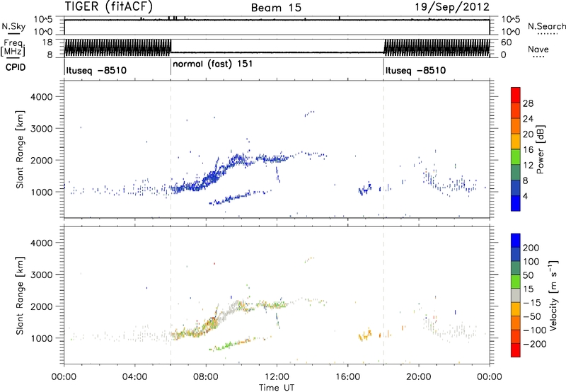The image size is (566, 392).
Task: Click the Slant Range label of velocity panel
Action: pyautogui.click(x=20, y=296)
